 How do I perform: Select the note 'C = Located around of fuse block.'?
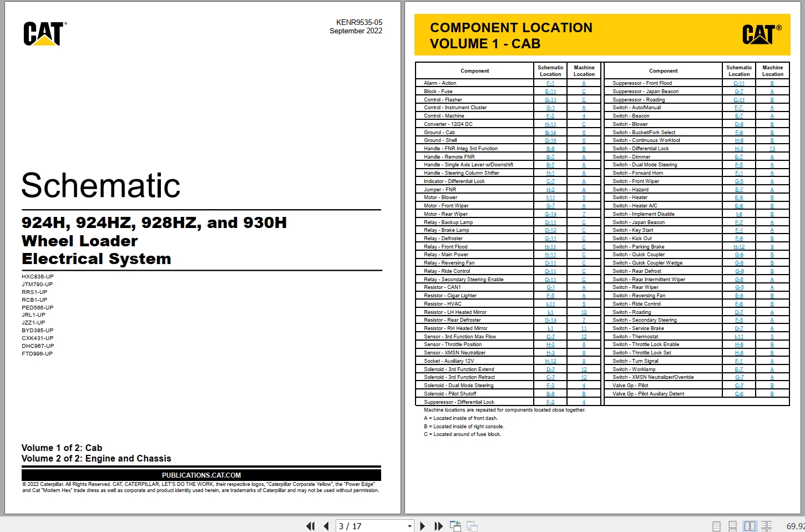click(x=462, y=434)
